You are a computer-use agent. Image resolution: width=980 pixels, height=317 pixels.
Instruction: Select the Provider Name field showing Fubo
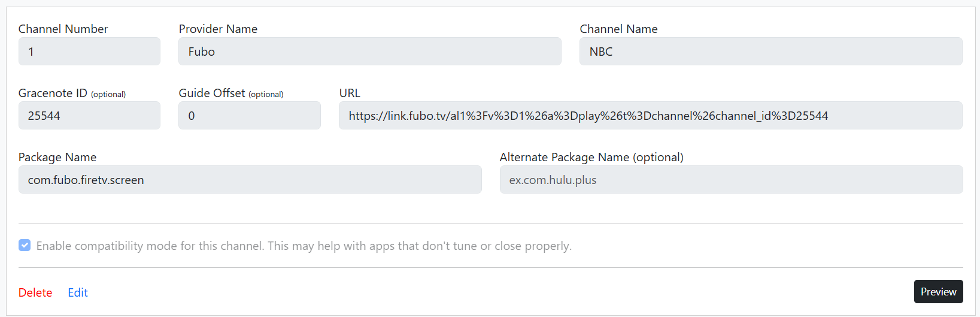click(x=369, y=52)
